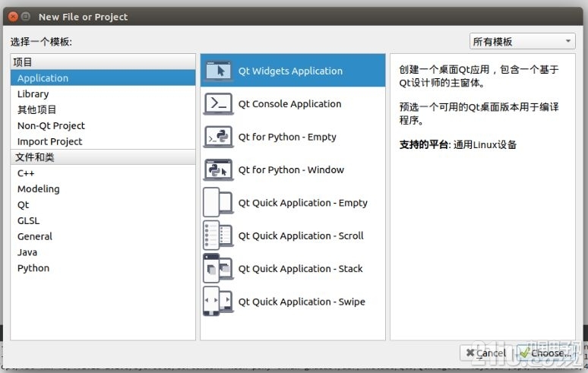Select the Qt Console Application label
Screen dimensions: 588x373
coord(290,104)
